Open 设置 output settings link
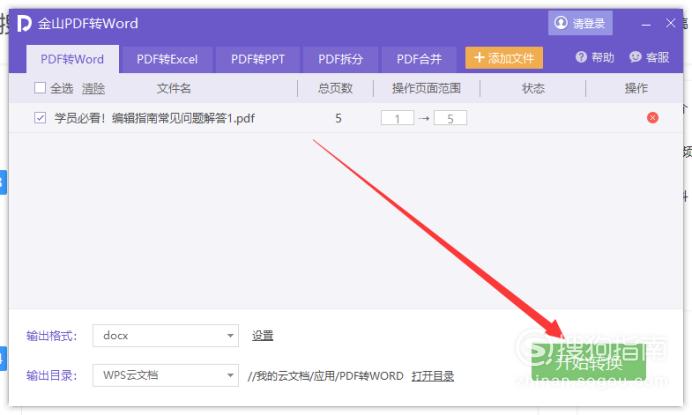Viewport: 692px width, 415px height. pyautogui.click(x=263, y=336)
